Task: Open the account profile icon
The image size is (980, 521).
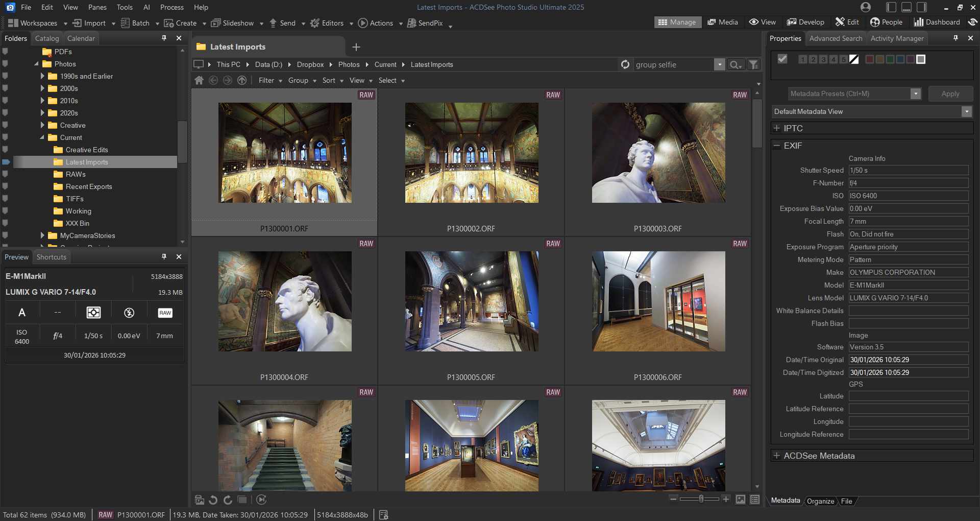Action: coord(865,7)
